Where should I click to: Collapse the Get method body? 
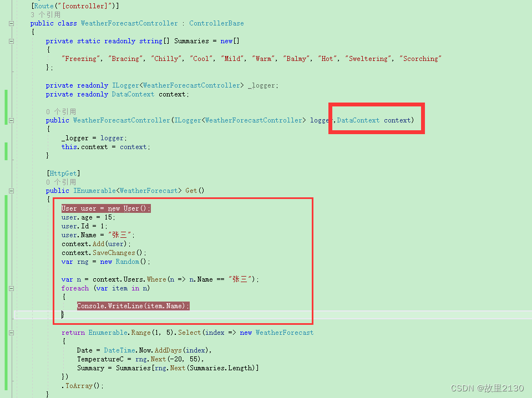[11, 190]
